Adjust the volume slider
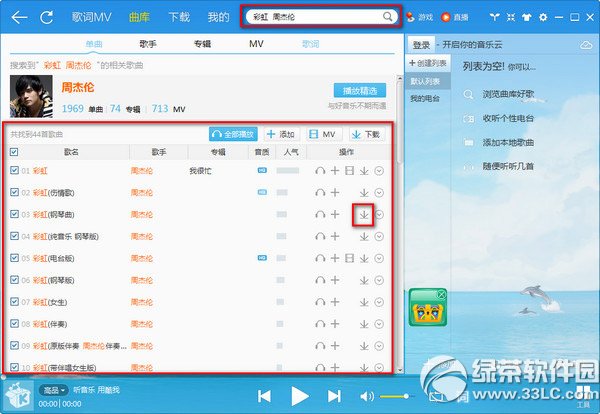600x414 pixels. coord(395,396)
